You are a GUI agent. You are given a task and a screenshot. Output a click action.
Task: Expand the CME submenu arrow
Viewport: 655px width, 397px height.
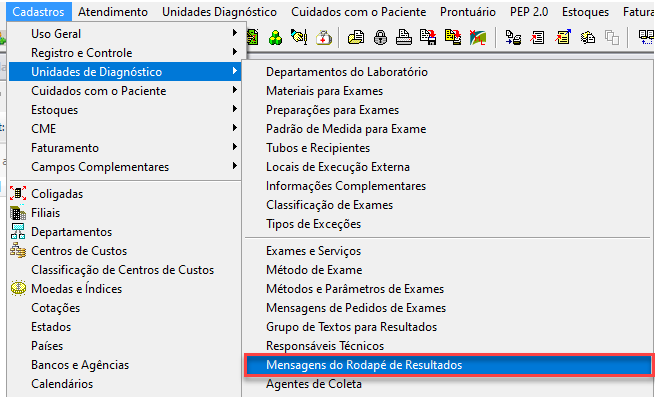click(235, 128)
